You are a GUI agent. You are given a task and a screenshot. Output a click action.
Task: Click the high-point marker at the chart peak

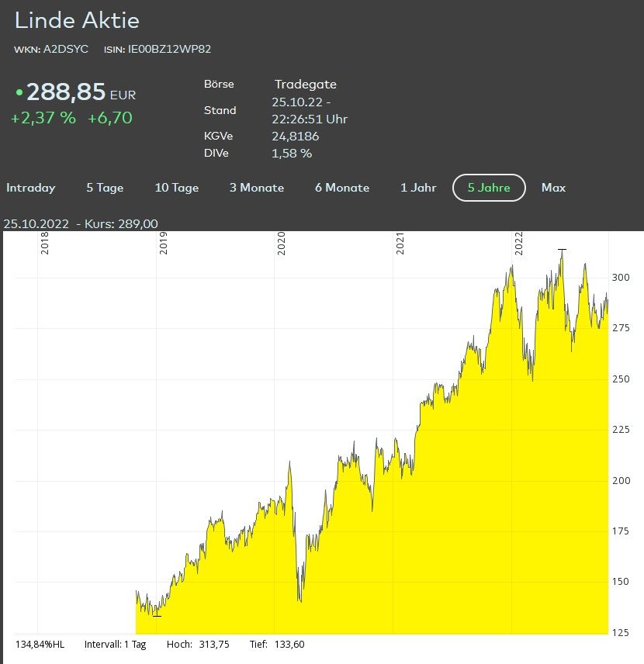[562, 250]
